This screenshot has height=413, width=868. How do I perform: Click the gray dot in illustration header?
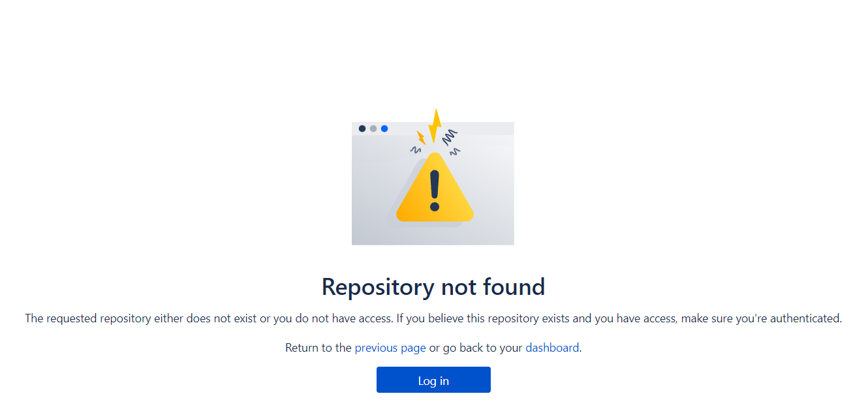click(373, 129)
